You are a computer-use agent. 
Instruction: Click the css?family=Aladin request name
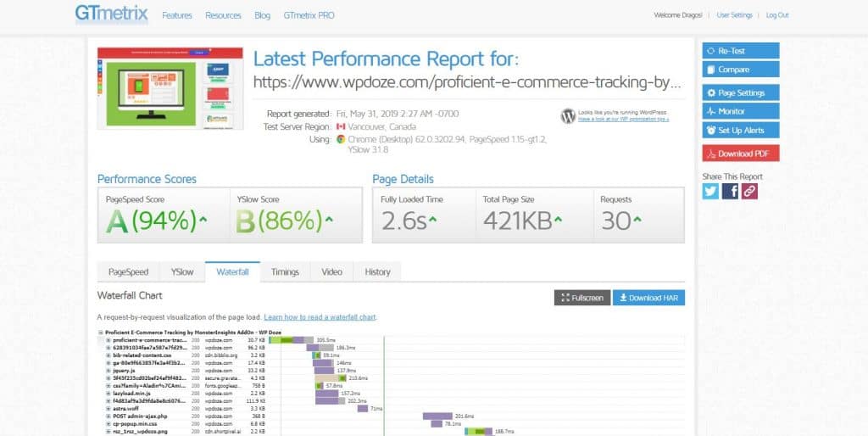(149, 386)
